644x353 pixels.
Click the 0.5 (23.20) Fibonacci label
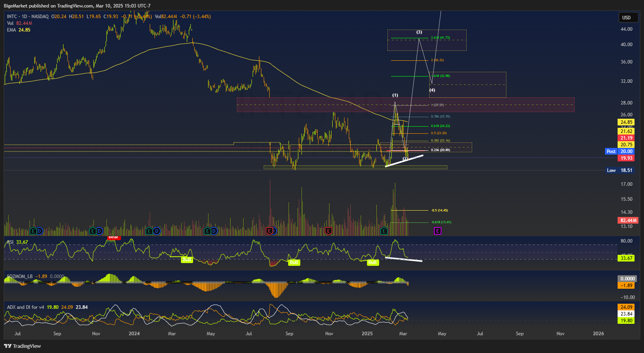(439, 133)
